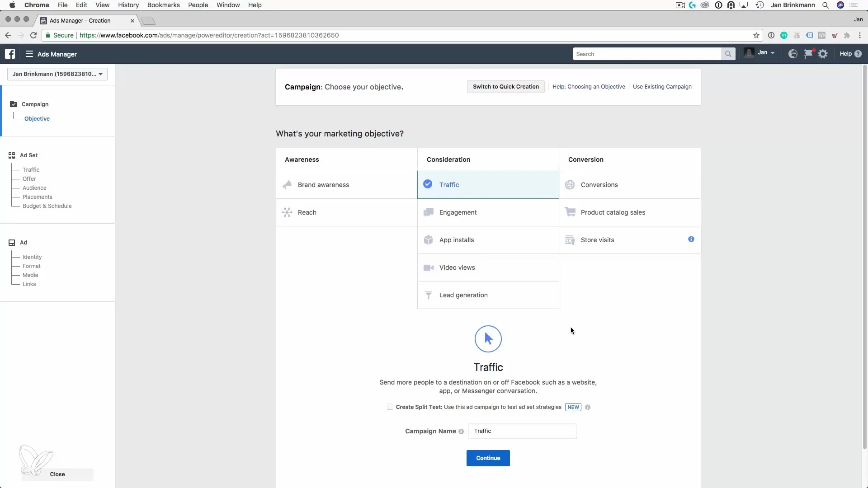Open the Bookmarks menu
This screenshot has height=488, width=868.
pos(164,5)
